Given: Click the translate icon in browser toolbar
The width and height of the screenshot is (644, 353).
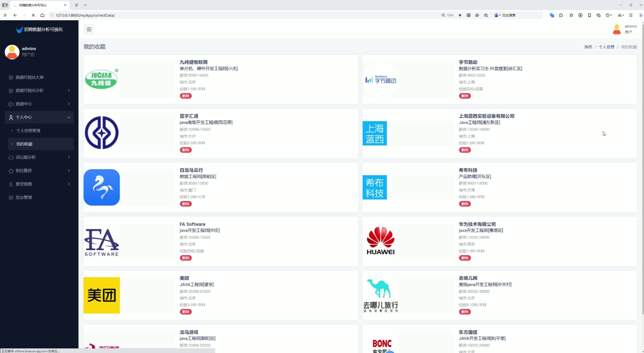Looking at the screenshot, I should pos(552,15).
